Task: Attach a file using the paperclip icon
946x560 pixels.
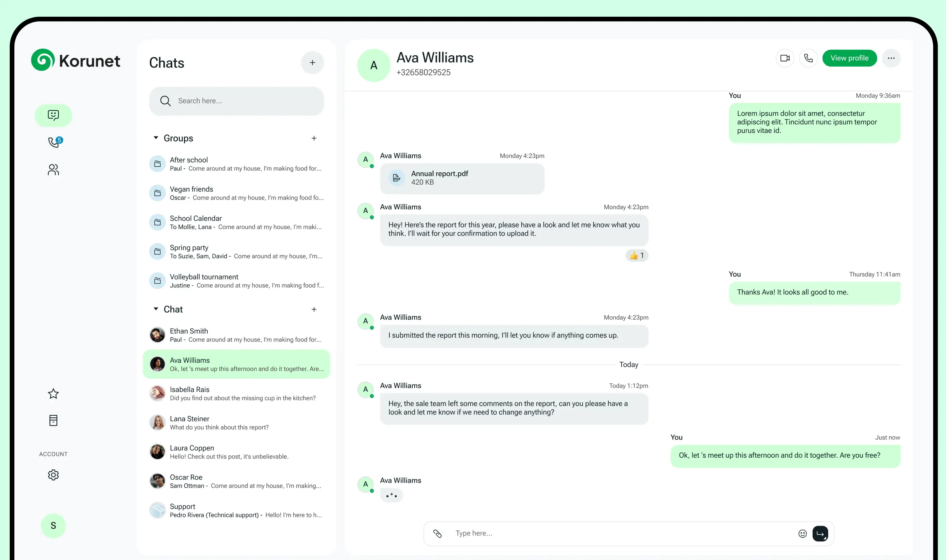Action: (x=437, y=533)
